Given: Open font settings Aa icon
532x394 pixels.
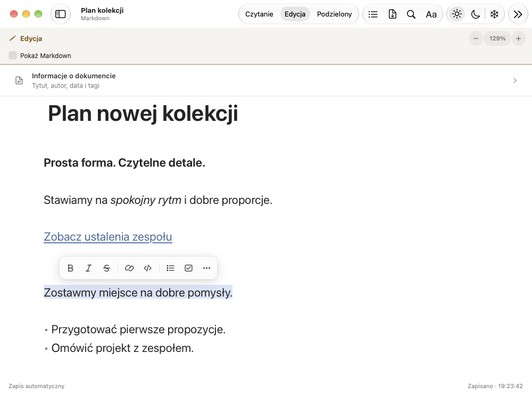Looking at the screenshot, I should pos(431,14).
